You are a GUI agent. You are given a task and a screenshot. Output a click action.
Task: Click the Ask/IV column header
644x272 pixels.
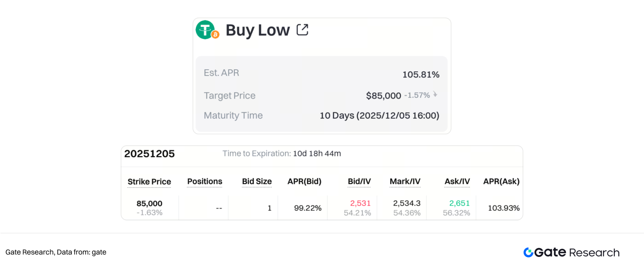point(457,181)
